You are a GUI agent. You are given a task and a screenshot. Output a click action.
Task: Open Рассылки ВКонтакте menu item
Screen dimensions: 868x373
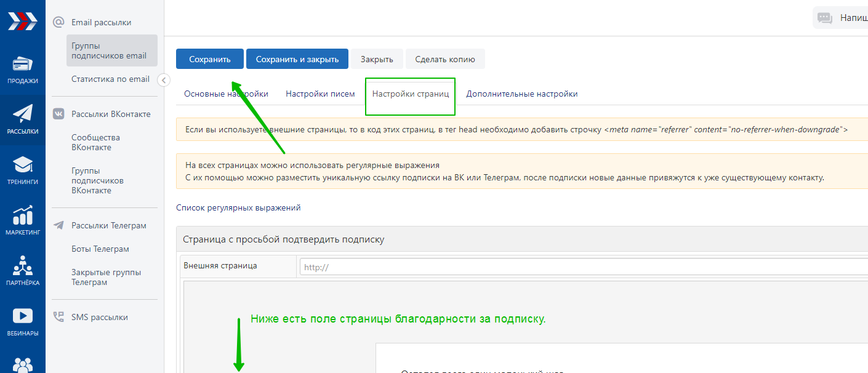[111, 114]
